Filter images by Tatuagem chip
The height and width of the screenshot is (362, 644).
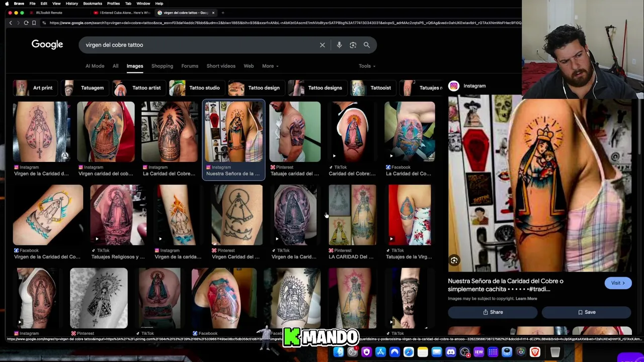click(x=84, y=88)
